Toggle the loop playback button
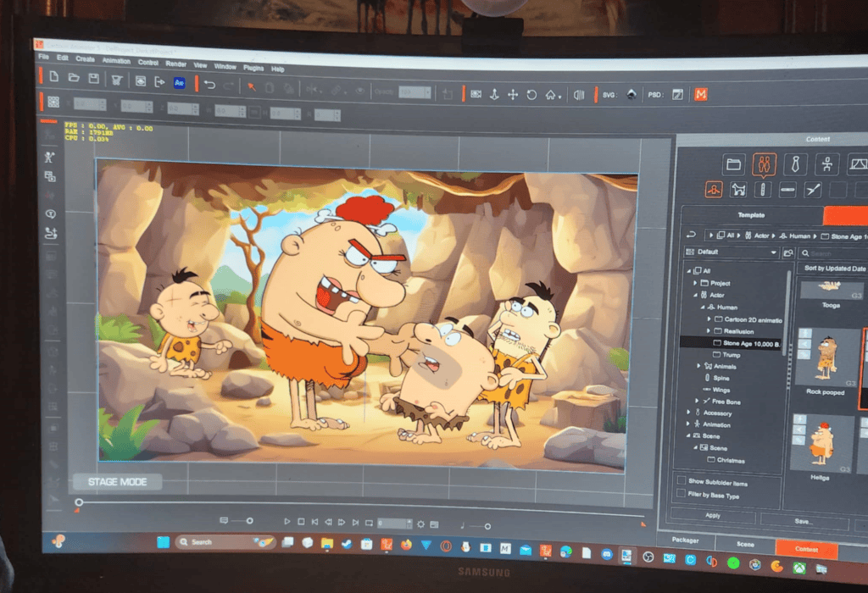The width and height of the screenshot is (868, 593). tap(369, 523)
